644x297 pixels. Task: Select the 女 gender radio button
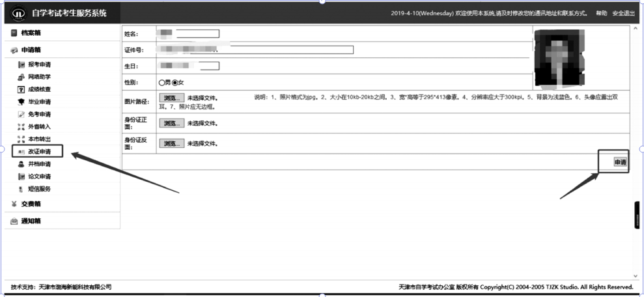click(x=175, y=83)
